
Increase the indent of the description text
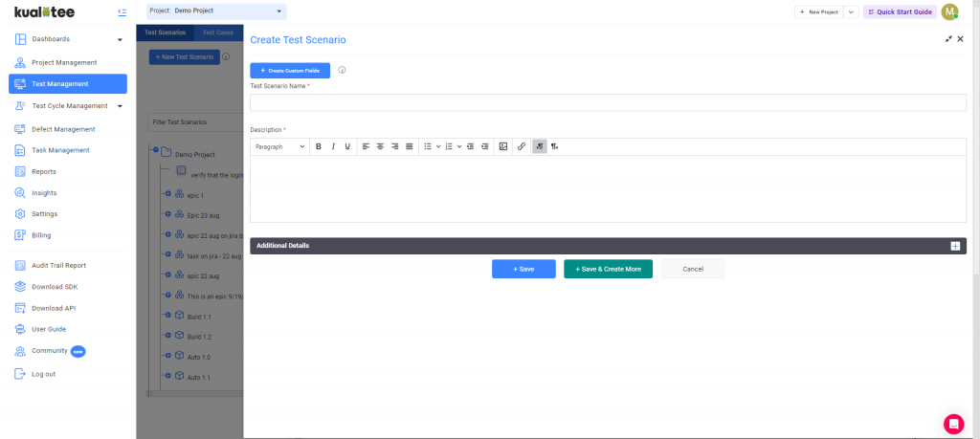point(485,146)
